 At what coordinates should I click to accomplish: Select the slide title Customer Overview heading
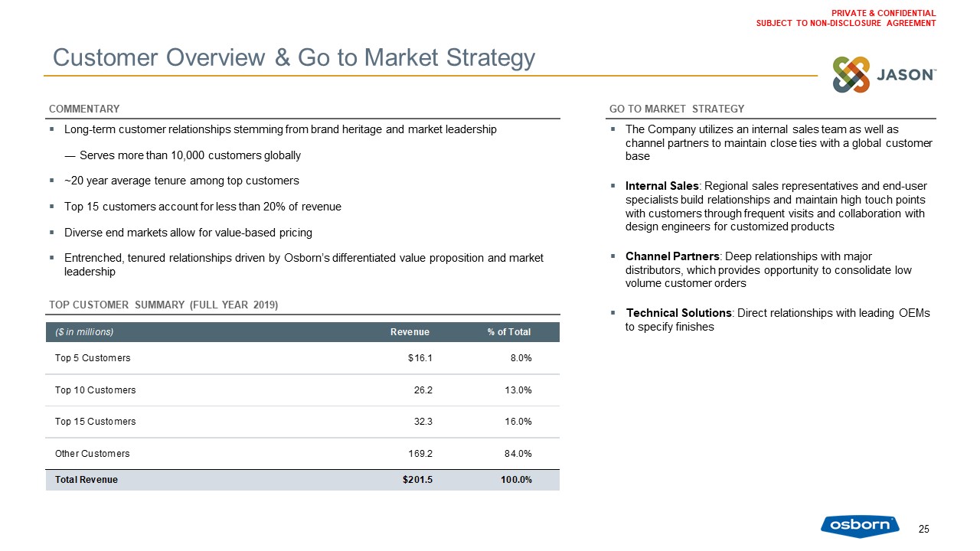click(x=293, y=57)
